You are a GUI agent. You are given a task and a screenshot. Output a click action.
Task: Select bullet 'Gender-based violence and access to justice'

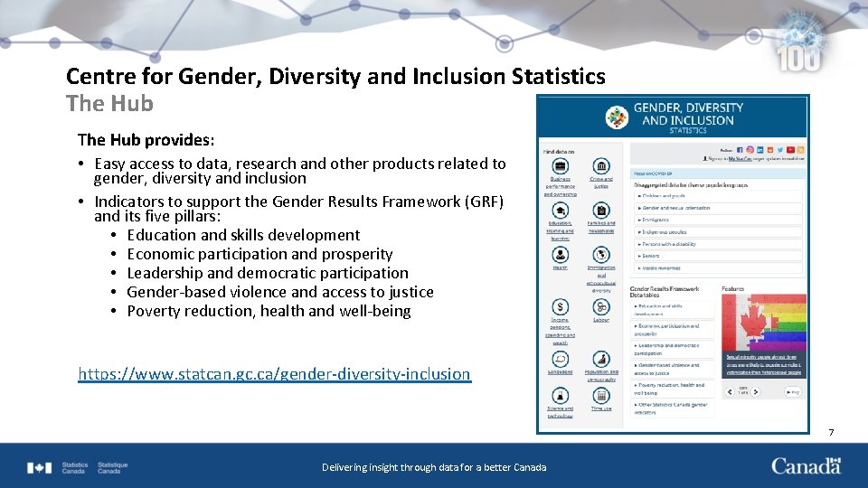[x=280, y=292]
